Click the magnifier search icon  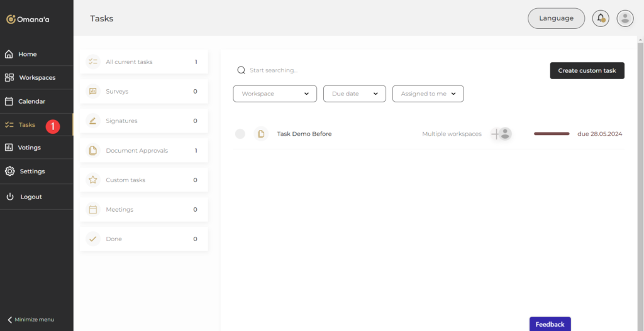[241, 70]
